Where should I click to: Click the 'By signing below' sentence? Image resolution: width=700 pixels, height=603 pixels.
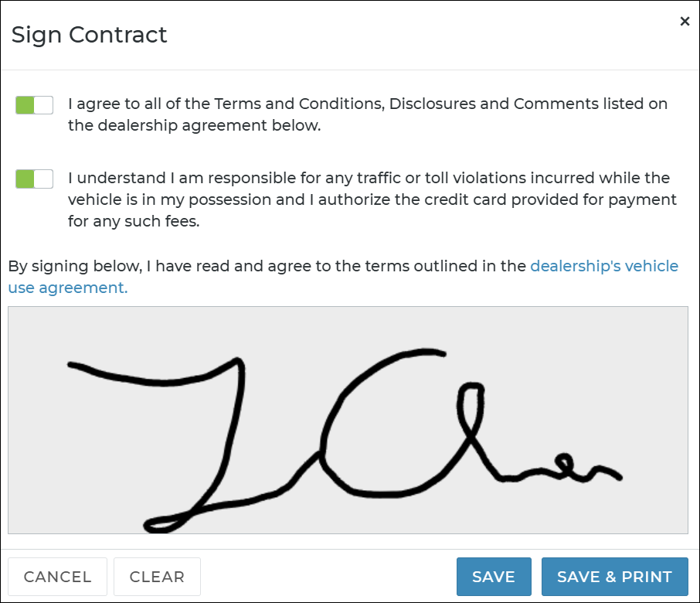(x=267, y=266)
